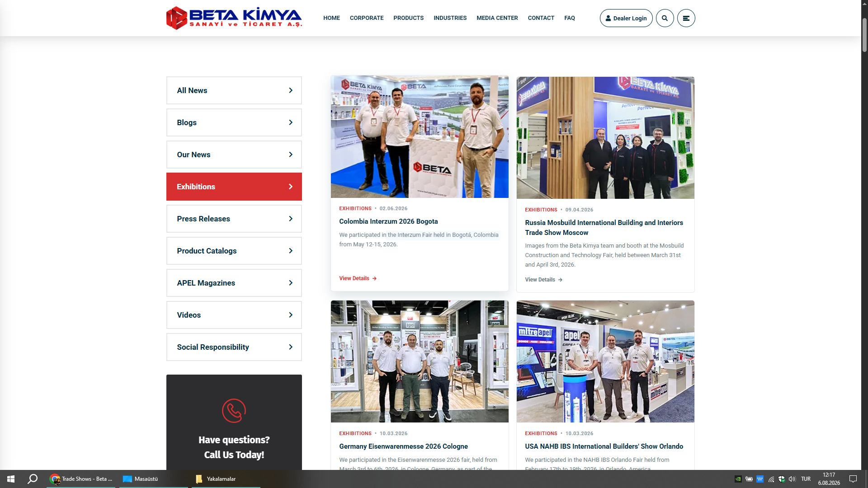Click the red phone call icon
This screenshot has width=868, height=488.
234,410
